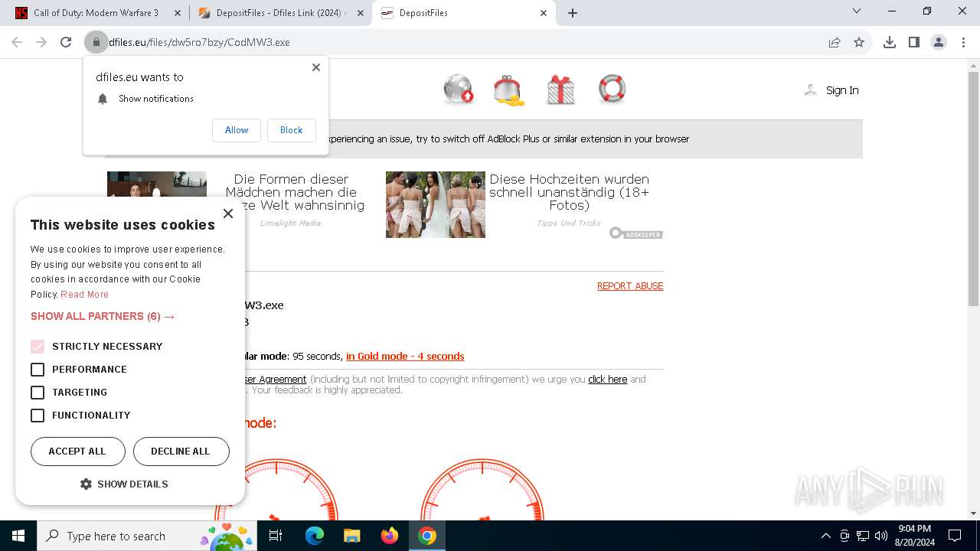Decline all cookies

click(x=181, y=452)
